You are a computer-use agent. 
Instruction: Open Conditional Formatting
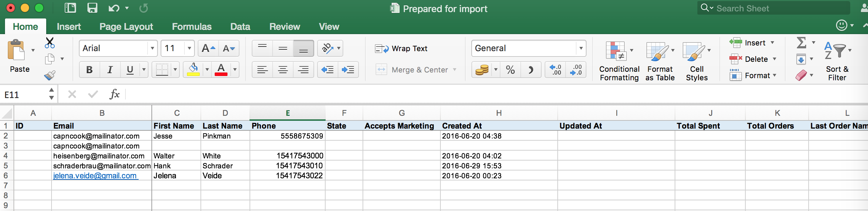(619, 61)
